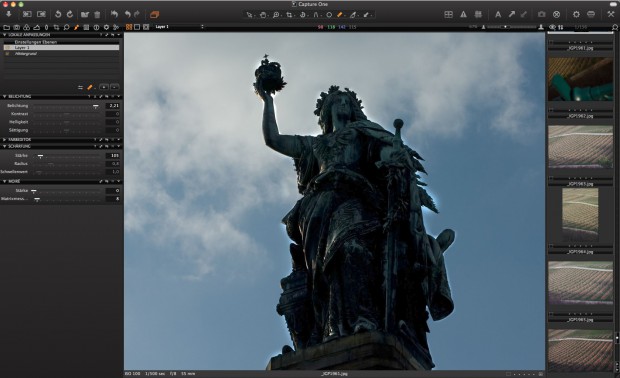Click the undo arrow in toolbar
This screenshot has height=378, width=620.
127,14
